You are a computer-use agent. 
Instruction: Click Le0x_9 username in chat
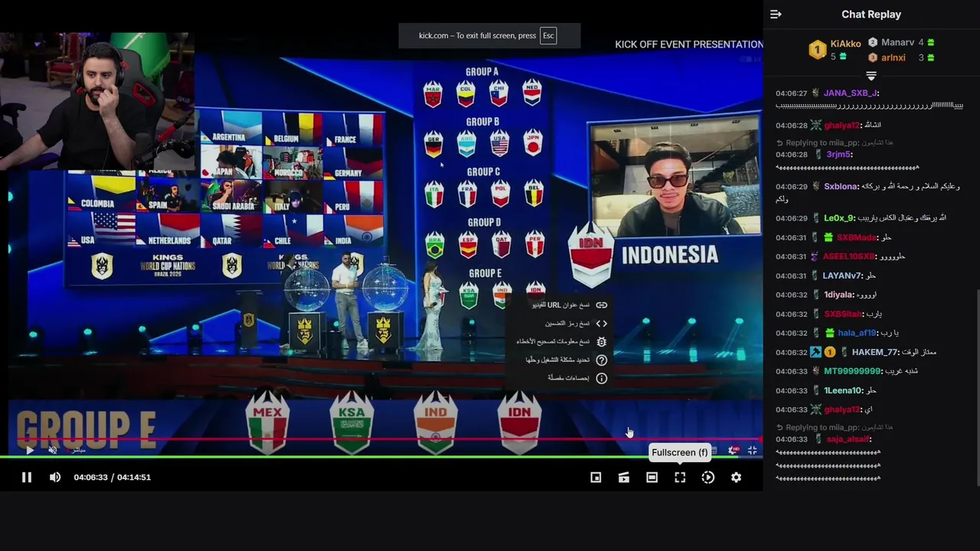pyautogui.click(x=840, y=218)
